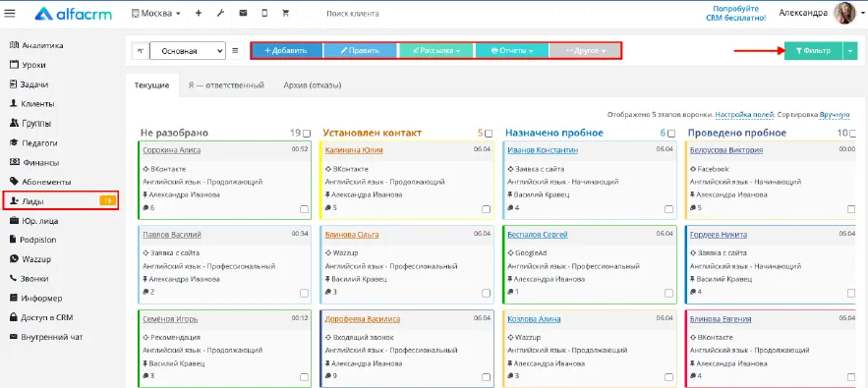The image size is (868, 388).
Task: Check the Блинова Ольга card checkbox
Action: pos(486,294)
